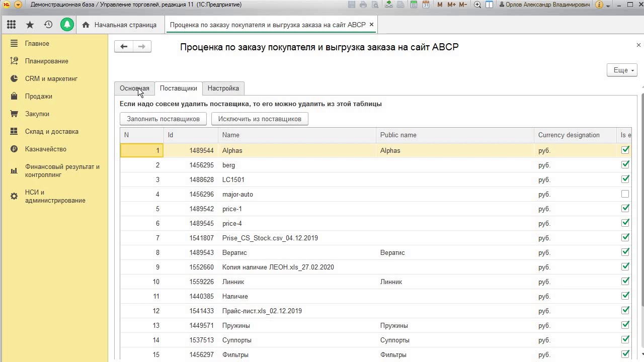Image resolution: width=644 pixels, height=362 pixels.
Task: Open the orange main menu dropdown
Action: pos(18,5)
